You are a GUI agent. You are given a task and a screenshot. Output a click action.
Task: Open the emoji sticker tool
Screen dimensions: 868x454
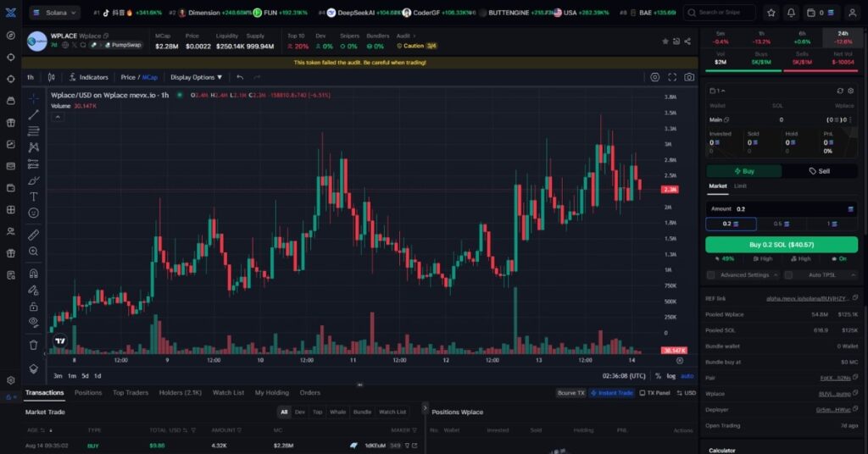coord(34,213)
